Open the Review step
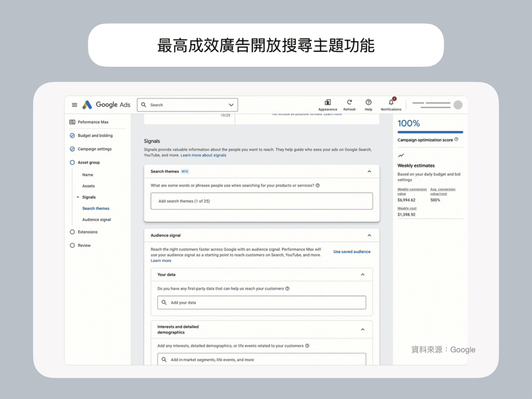This screenshot has width=532, height=399. [x=84, y=245]
